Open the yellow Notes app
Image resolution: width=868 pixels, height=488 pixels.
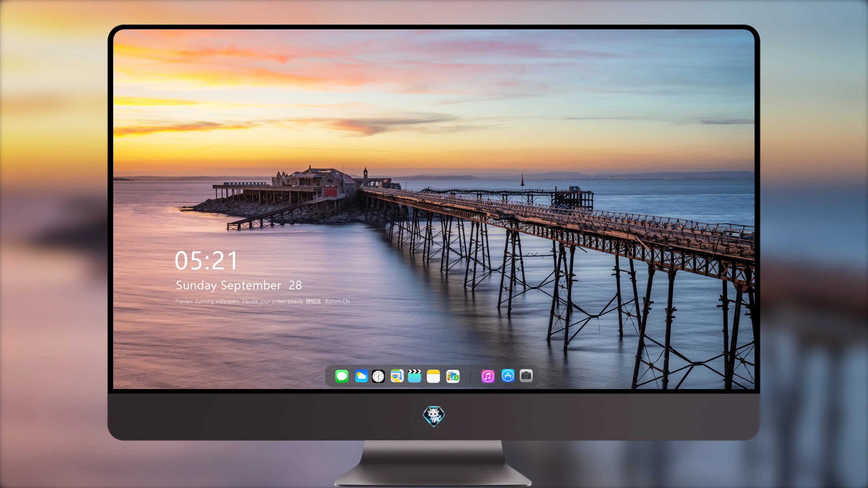(433, 376)
